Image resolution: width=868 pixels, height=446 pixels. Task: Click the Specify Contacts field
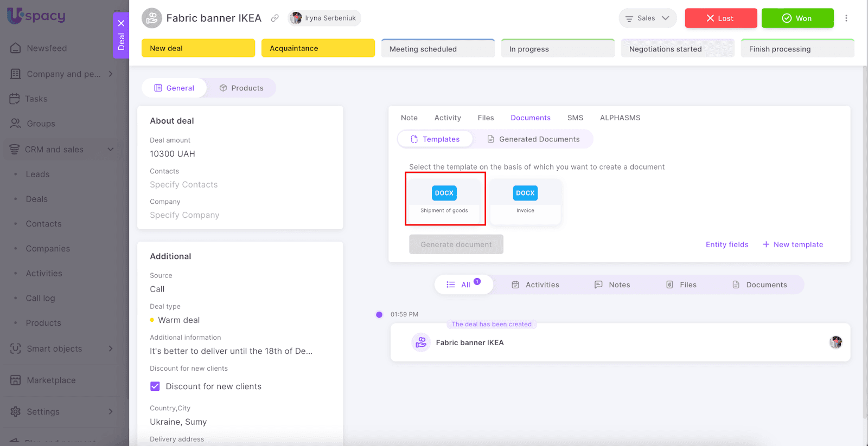(184, 185)
